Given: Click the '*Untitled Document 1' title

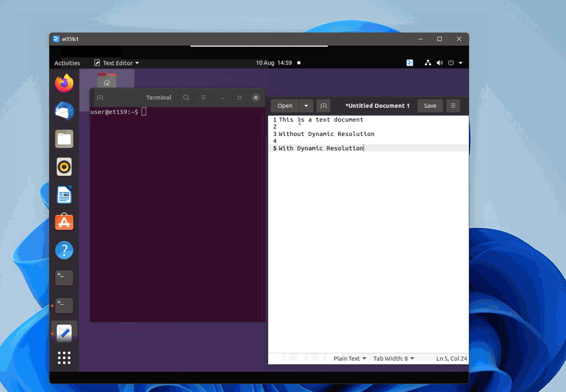Looking at the screenshot, I should click(x=377, y=106).
